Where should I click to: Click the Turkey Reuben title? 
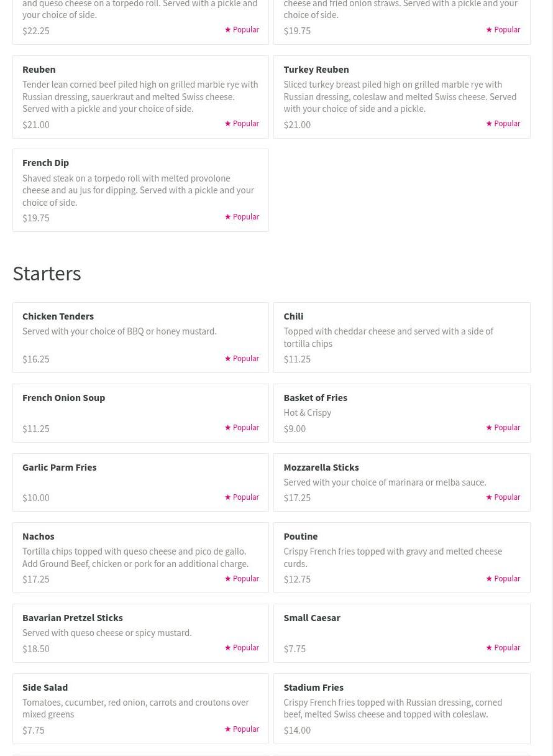316,69
